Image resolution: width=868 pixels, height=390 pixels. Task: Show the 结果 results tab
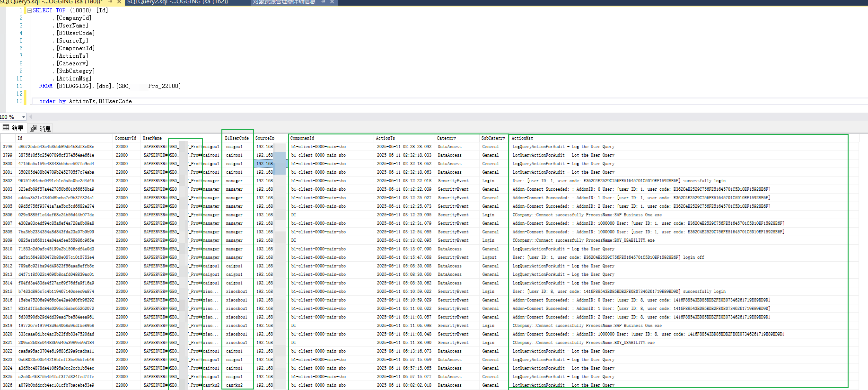13,128
